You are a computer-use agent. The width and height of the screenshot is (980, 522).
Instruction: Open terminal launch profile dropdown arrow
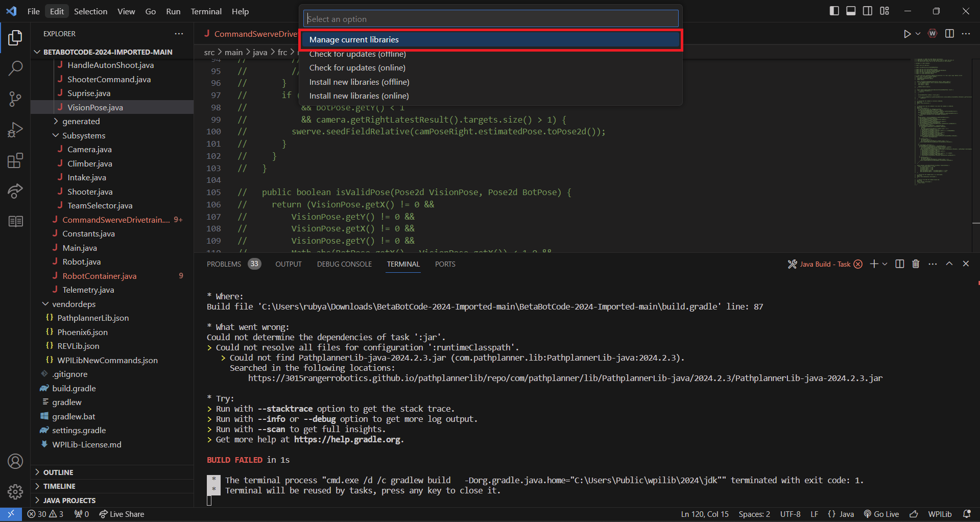tap(885, 264)
